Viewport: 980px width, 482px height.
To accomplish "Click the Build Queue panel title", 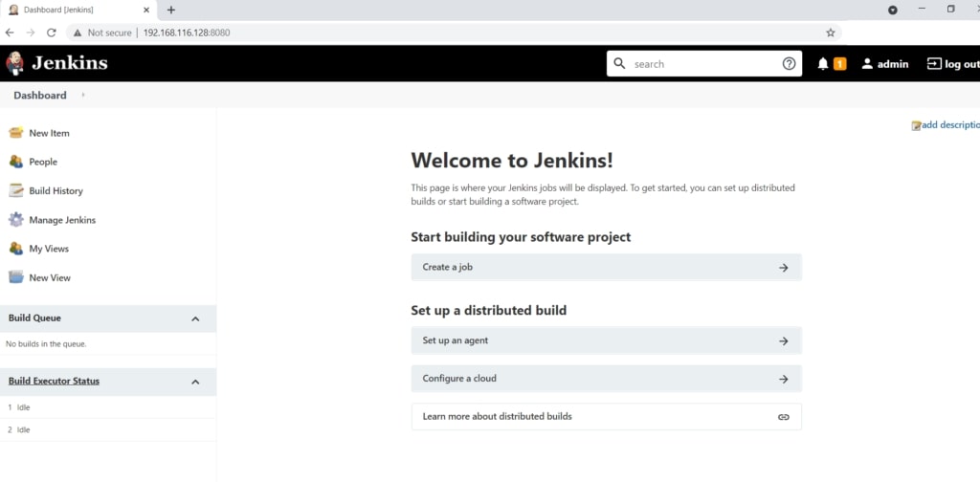I will [x=35, y=318].
